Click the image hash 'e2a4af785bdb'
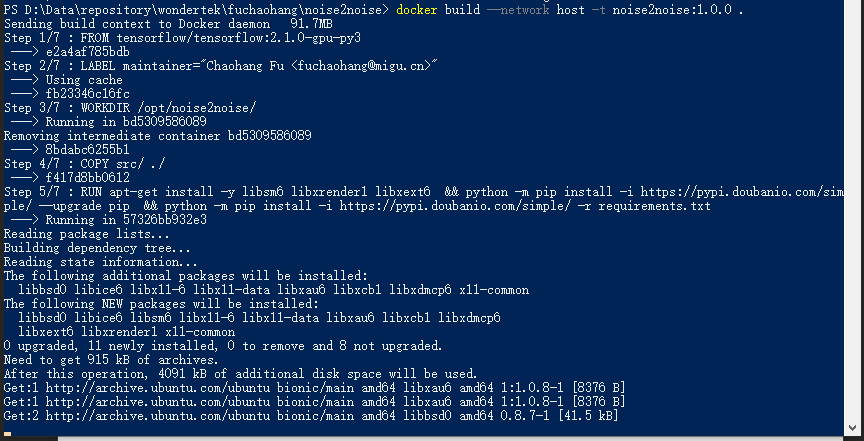864x441 pixels. [x=88, y=52]
